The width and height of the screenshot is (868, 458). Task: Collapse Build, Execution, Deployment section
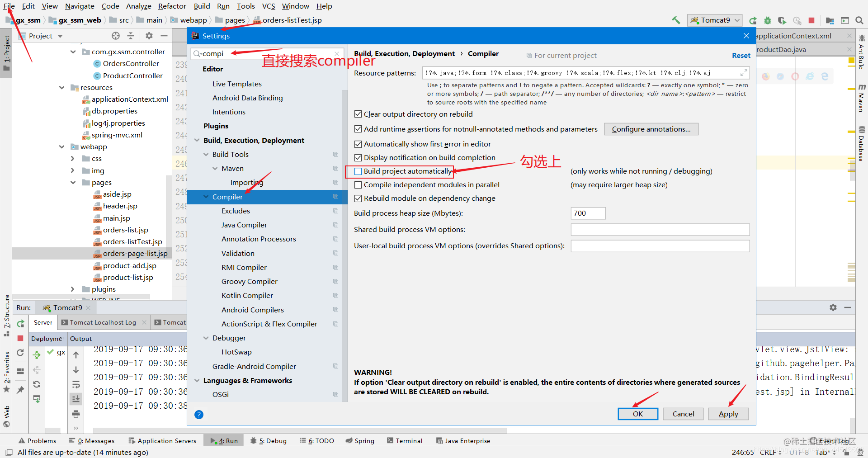coord(197,141)
